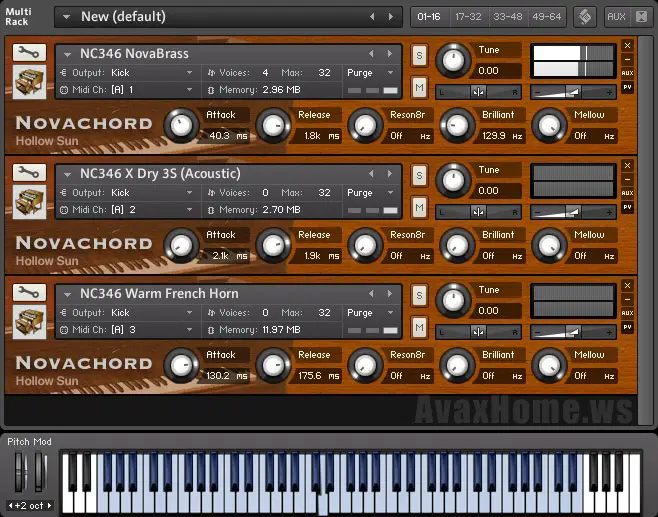Close the multi rack header X
Screen dimensions: 658x517
[x=641, y=17]
